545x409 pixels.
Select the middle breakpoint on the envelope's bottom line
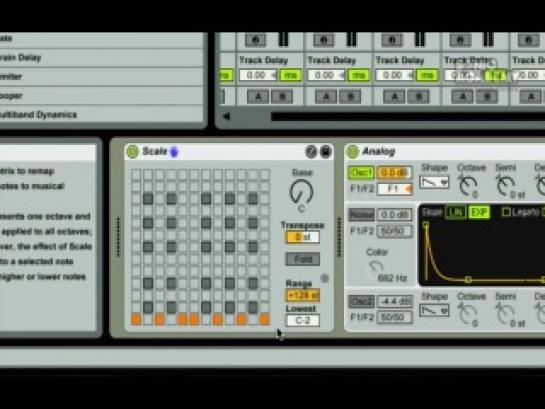(x=468, y=279)
